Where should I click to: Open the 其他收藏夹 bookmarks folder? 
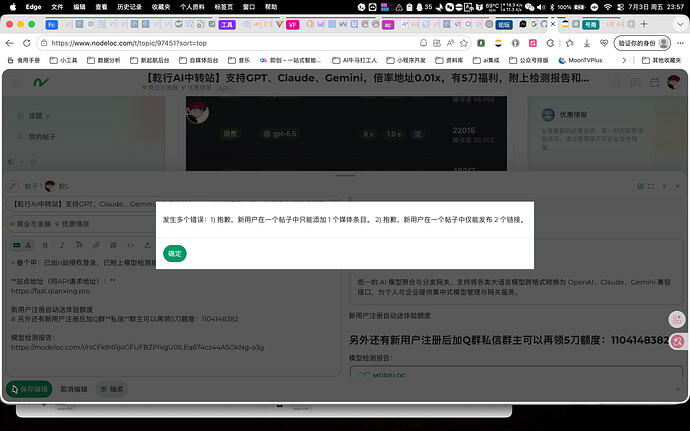661,60
